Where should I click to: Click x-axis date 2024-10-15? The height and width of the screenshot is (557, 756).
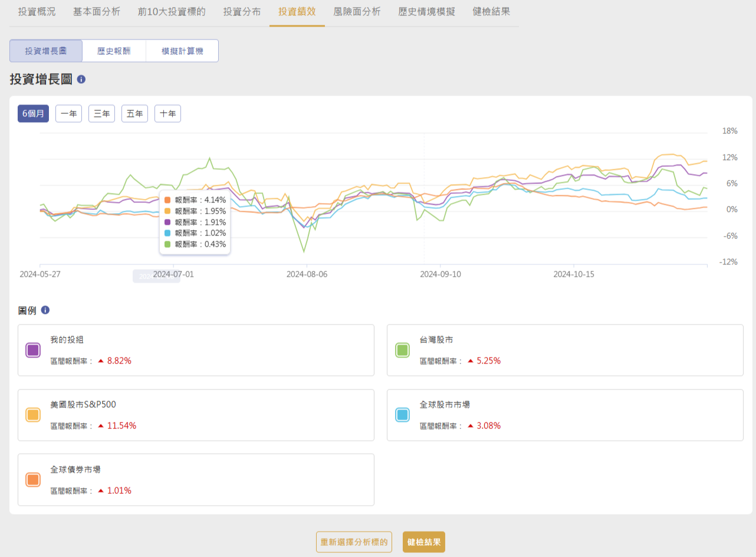click(573, 274)
